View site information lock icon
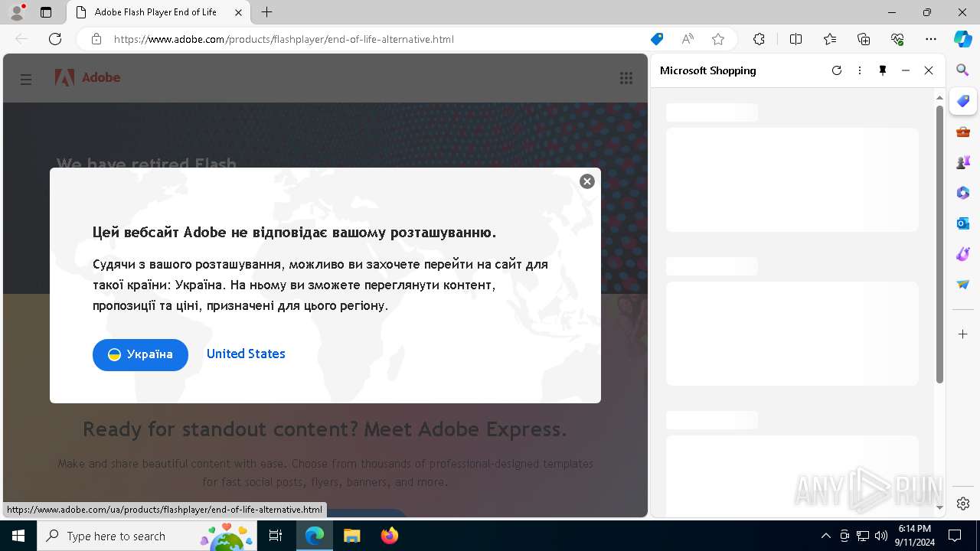 point(96,39)
